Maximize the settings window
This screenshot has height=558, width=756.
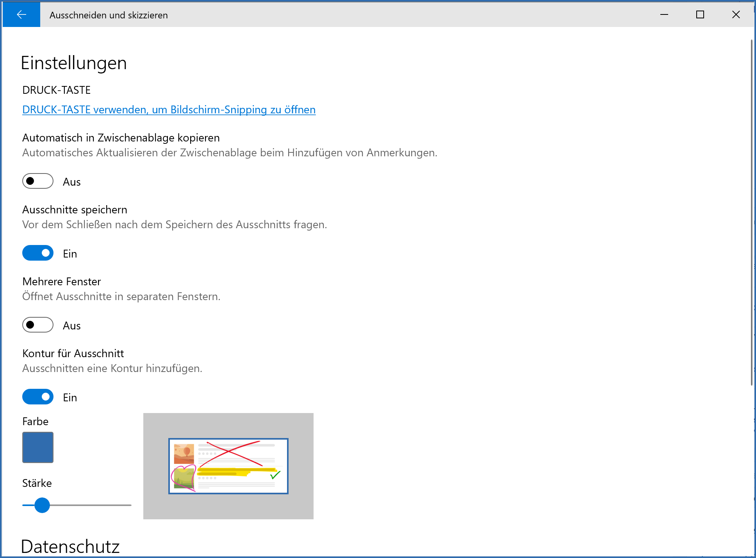pyautogui.click(x=700, y=15)
